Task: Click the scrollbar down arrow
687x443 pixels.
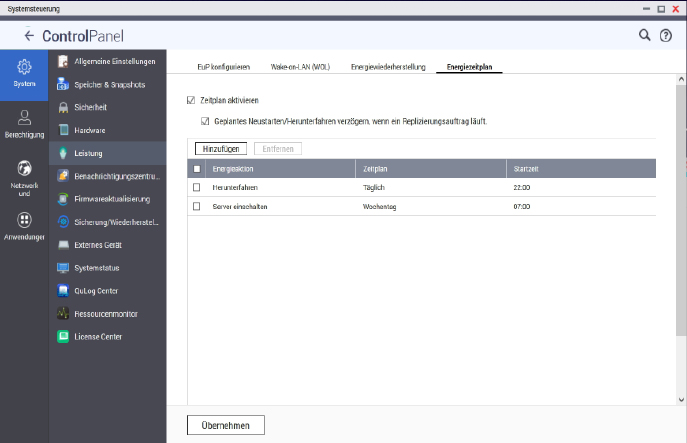Action: coord(681,400)
